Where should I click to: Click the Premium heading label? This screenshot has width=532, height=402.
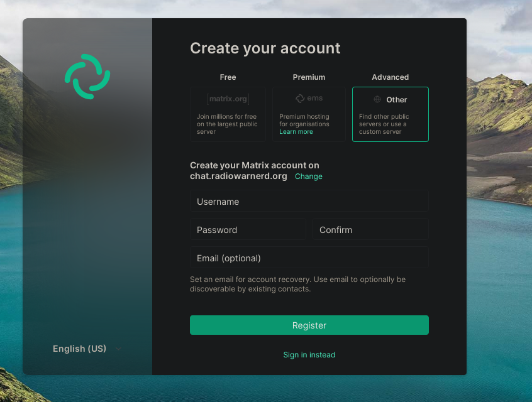pyautogui.click(x=309, y=77)
